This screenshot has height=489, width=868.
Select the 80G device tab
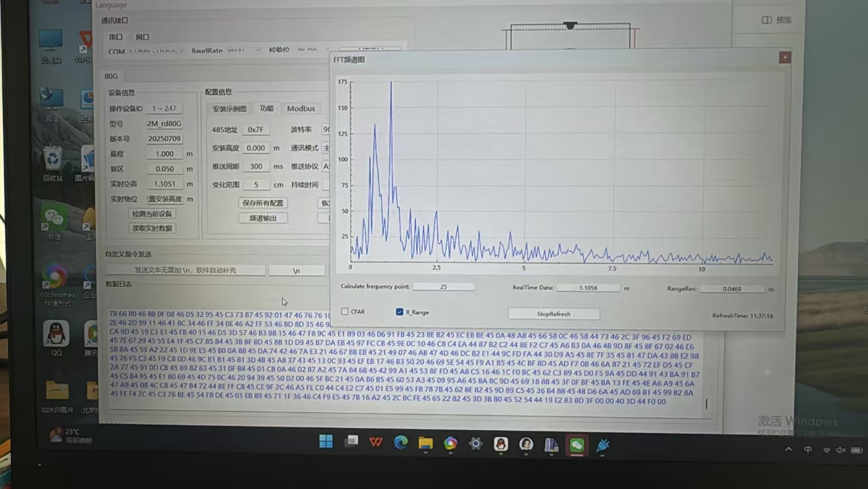[111, 76]
